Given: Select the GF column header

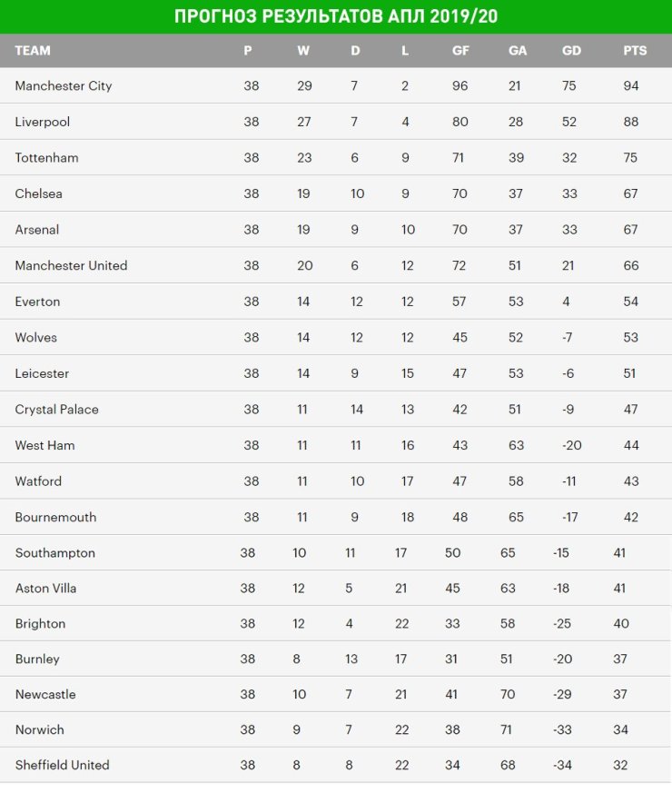Looking at the screenshot, I should click(x=460, y=51).
